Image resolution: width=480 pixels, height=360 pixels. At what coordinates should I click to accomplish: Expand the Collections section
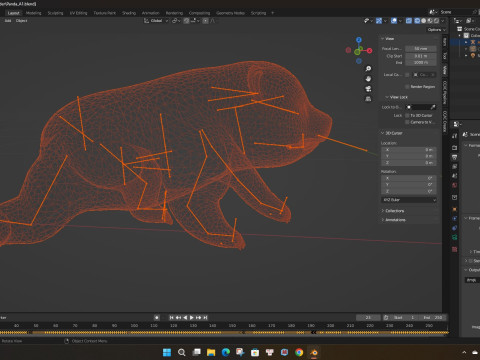383,211
